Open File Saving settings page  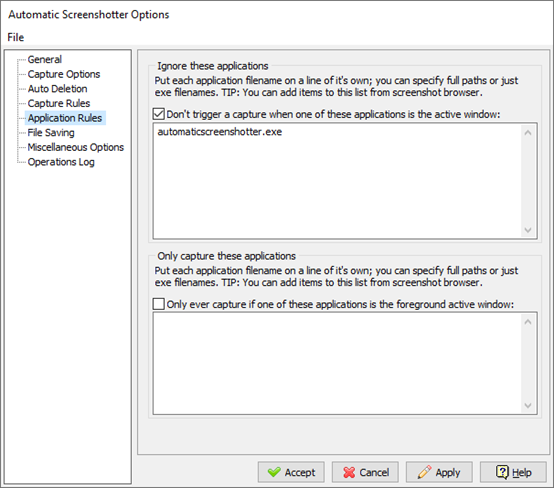[x=51, y=133]
